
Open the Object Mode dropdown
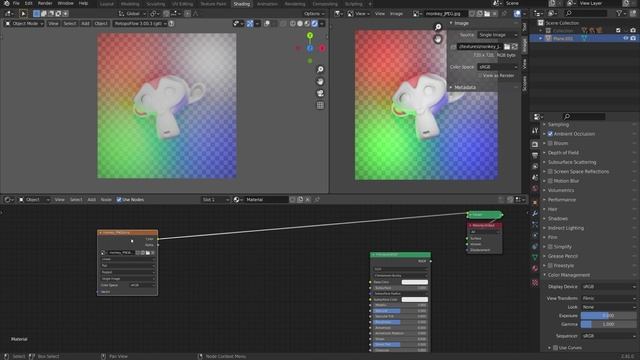click(24, 24)
